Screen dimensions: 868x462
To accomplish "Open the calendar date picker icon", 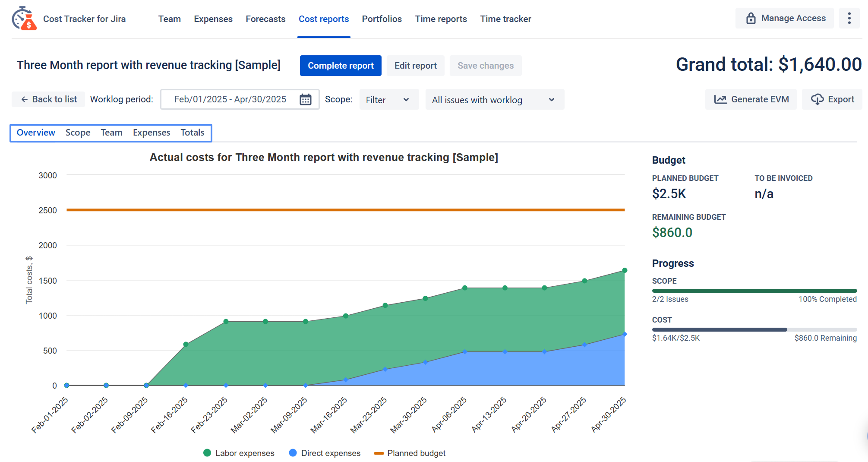I will pos(306,99).
